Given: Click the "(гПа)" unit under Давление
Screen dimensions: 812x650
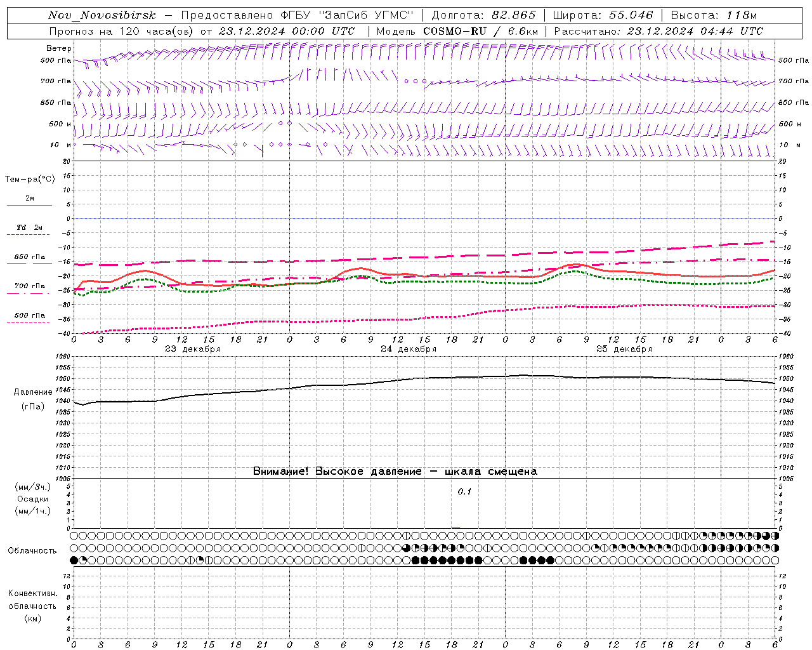Looking at the screenshot, I should coord(33,407).
